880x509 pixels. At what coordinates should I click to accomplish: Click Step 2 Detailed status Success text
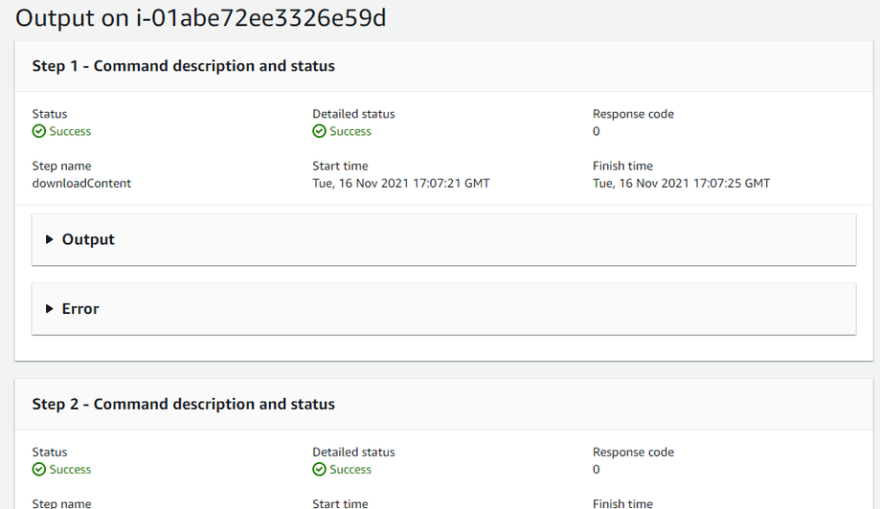pyautogui.click(x=350, y=469)
